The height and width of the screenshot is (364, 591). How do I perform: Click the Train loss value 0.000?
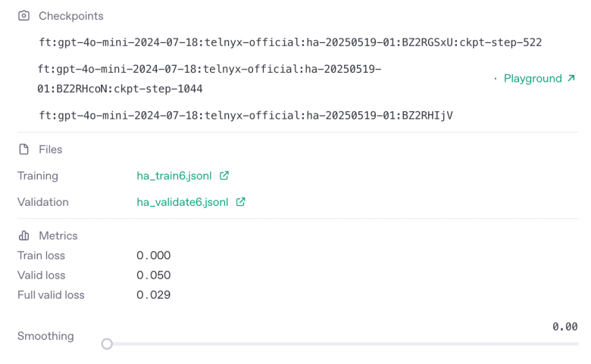[x=153, y=256]
